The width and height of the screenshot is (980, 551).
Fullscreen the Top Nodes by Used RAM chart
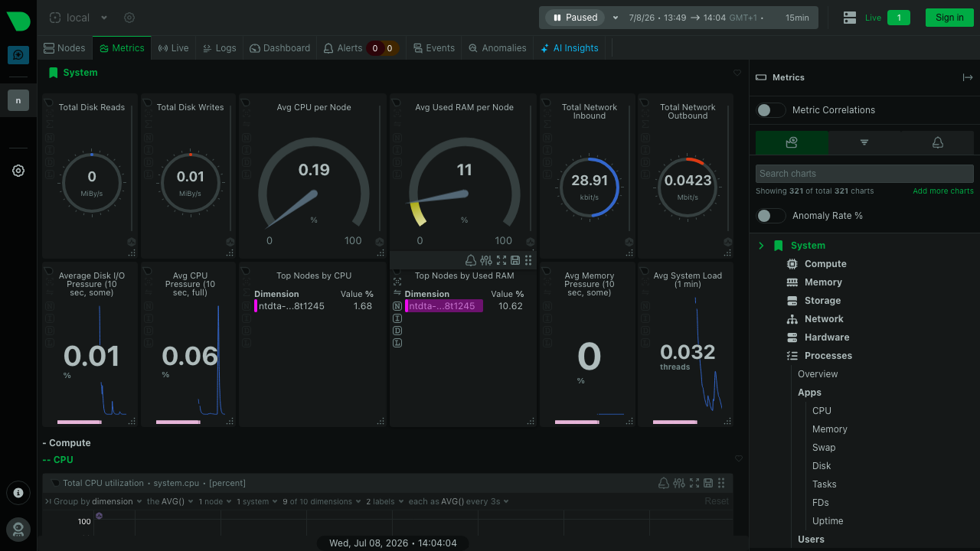(501, 260)
